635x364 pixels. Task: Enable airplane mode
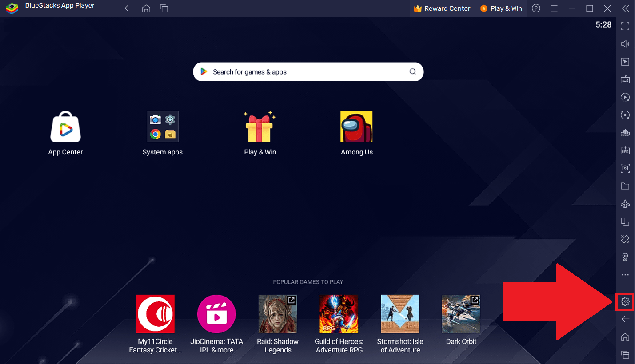point(625,204)
